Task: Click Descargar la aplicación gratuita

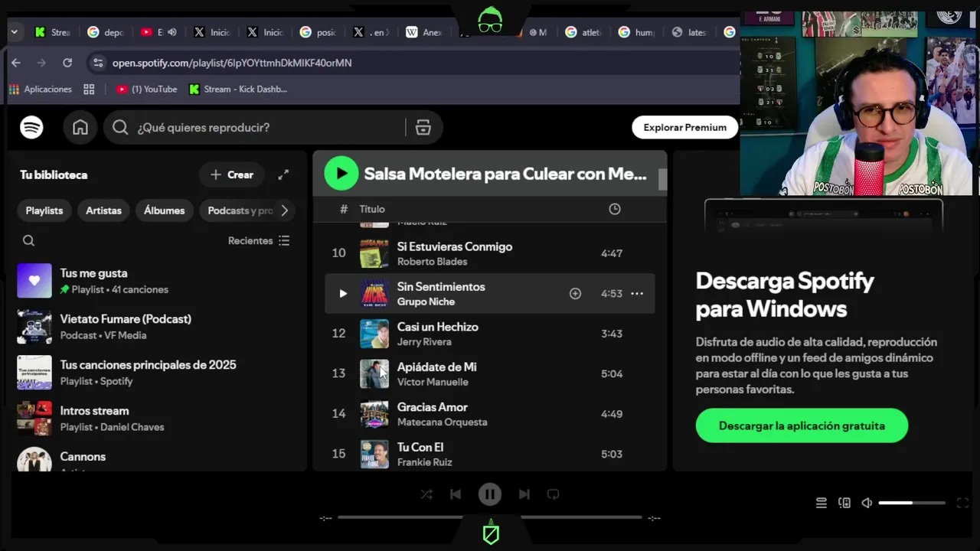Action: [802, 425]
